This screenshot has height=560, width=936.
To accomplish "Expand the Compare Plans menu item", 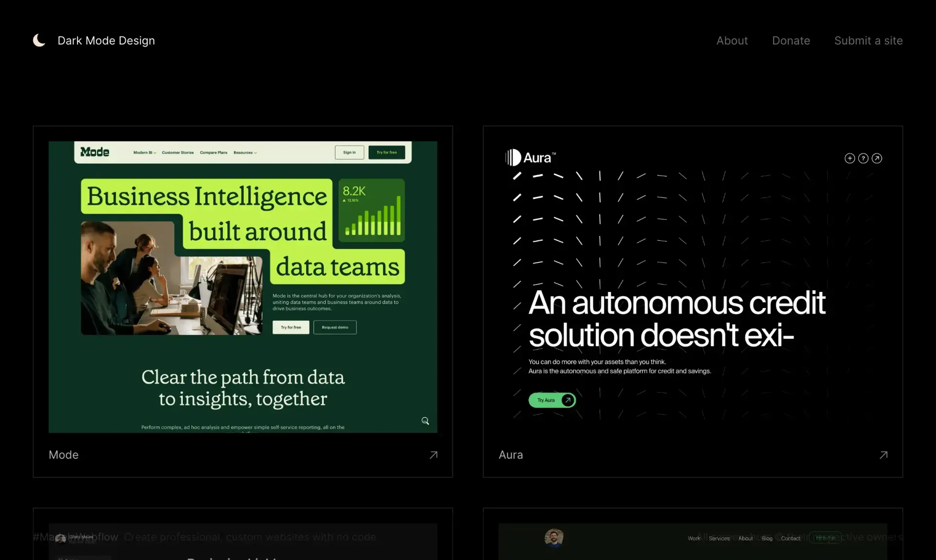I will (x=213, y=152).
